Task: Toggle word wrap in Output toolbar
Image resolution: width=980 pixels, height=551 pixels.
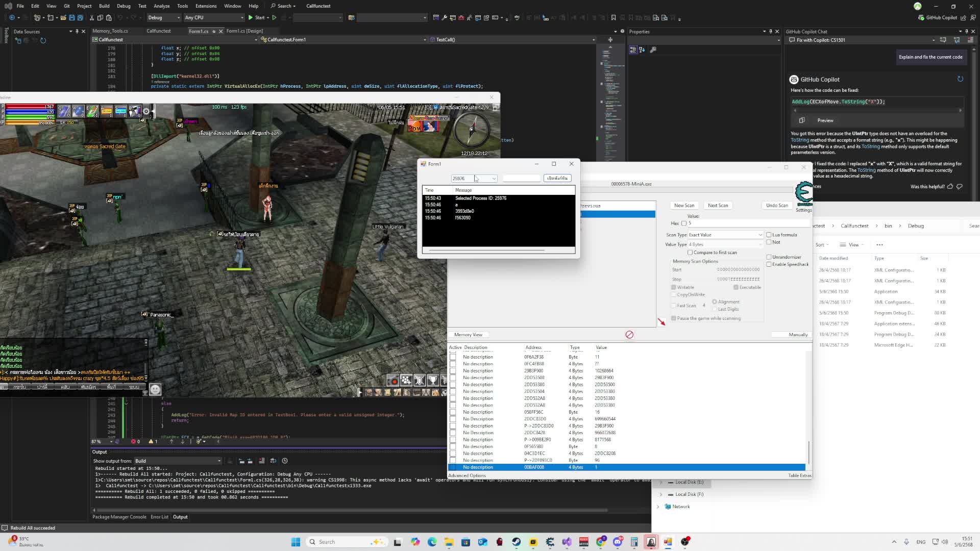Action: 273,461
